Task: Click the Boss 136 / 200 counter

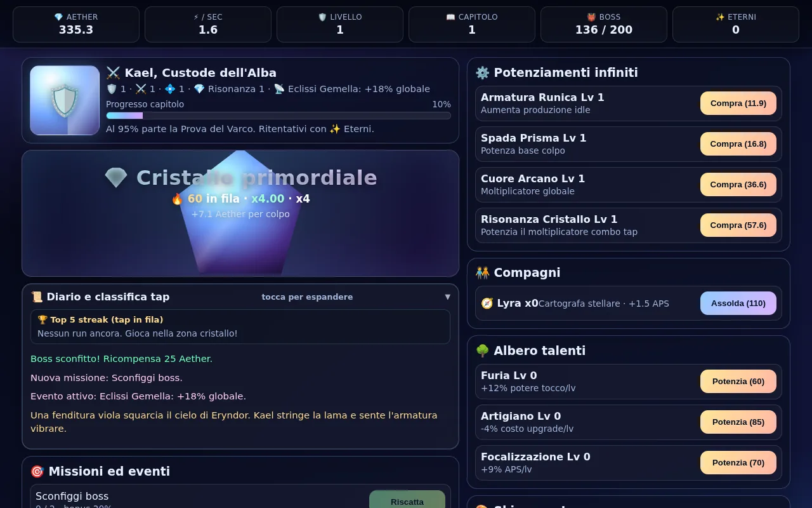Action: 604,29
